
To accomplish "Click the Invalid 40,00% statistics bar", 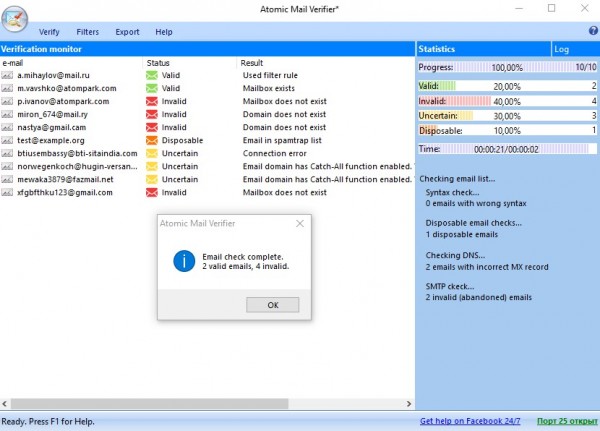I will (507, 101).
